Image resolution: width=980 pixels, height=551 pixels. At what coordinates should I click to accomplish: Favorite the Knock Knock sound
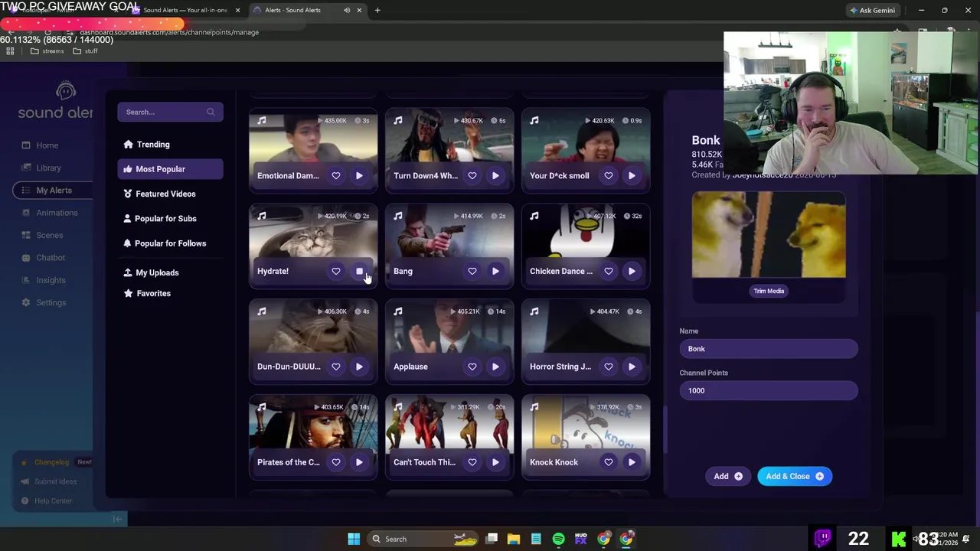(x=609, y=462)
